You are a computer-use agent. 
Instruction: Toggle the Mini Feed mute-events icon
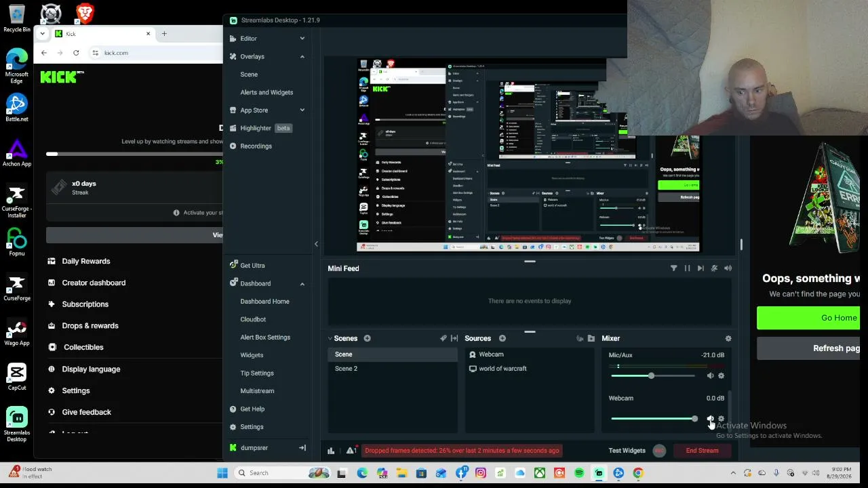pyautogui.click(x=714, y=268)
